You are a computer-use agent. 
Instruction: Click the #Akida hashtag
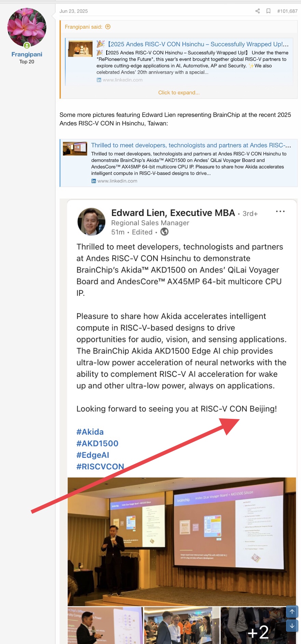(90, 432)
